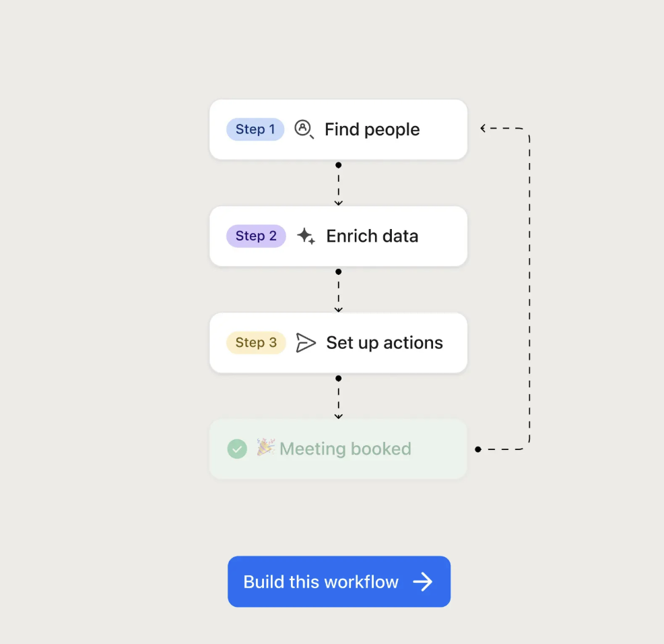Viewport: 664px width, 644px height.
Task: Click the Enrich data label
Action: (372, 236)
